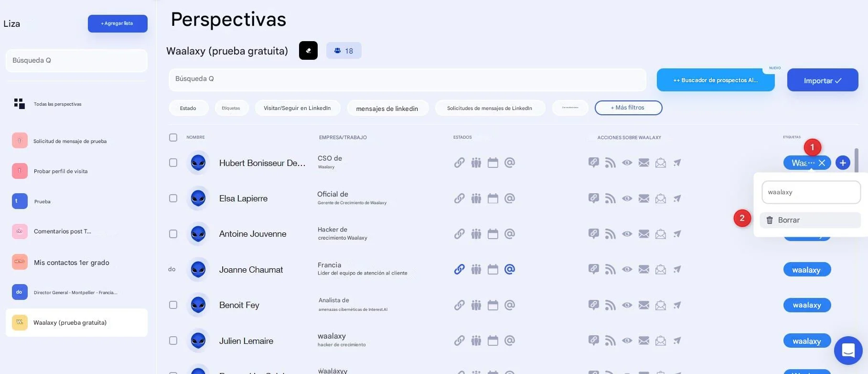Click the RSS icon in Benoit Fey row
The image size is (868, 374).
point(610,305)
